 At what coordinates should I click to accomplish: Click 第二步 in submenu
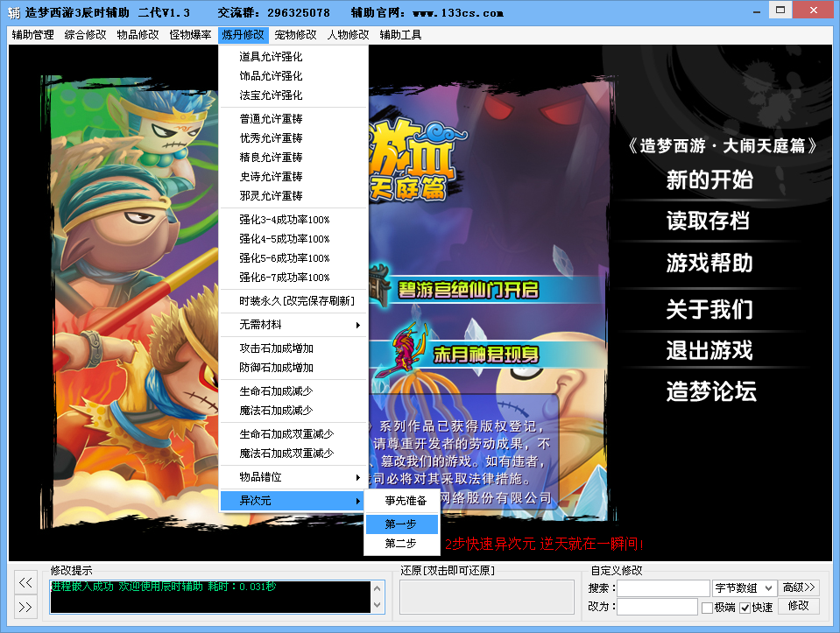pyautogui.click(x=402, y=543)
